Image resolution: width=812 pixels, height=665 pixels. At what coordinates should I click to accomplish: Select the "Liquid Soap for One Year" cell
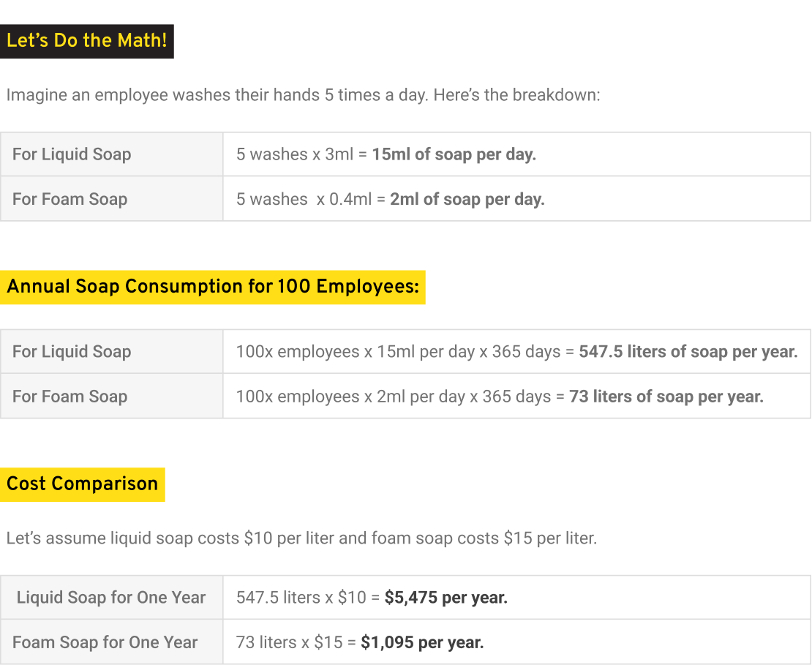tap(111, 598)
